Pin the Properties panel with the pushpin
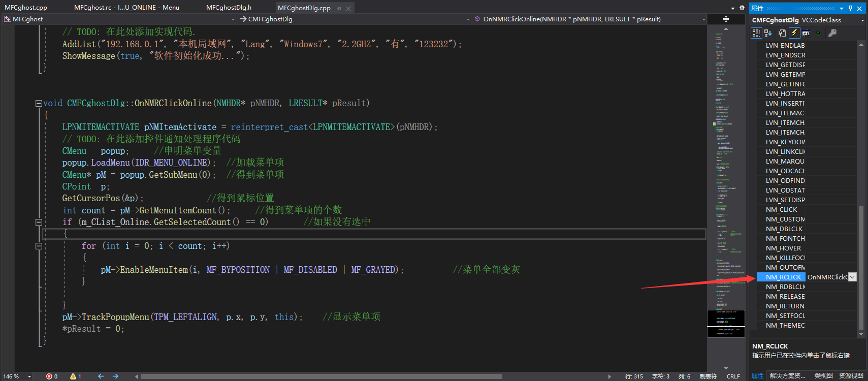868x381 pixels. coord(850,8)
